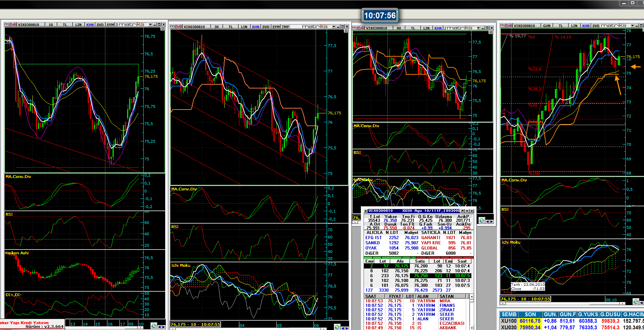Click the Matriks logo icon of the 60-minute chart
The height and width of the screenshot is (330, 644).
pos(356,28)
